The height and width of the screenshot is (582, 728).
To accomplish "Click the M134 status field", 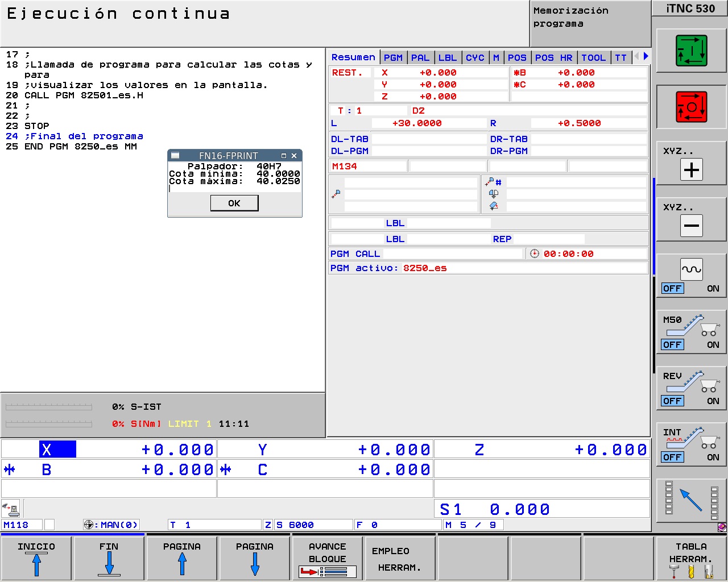I will (368, 166).
